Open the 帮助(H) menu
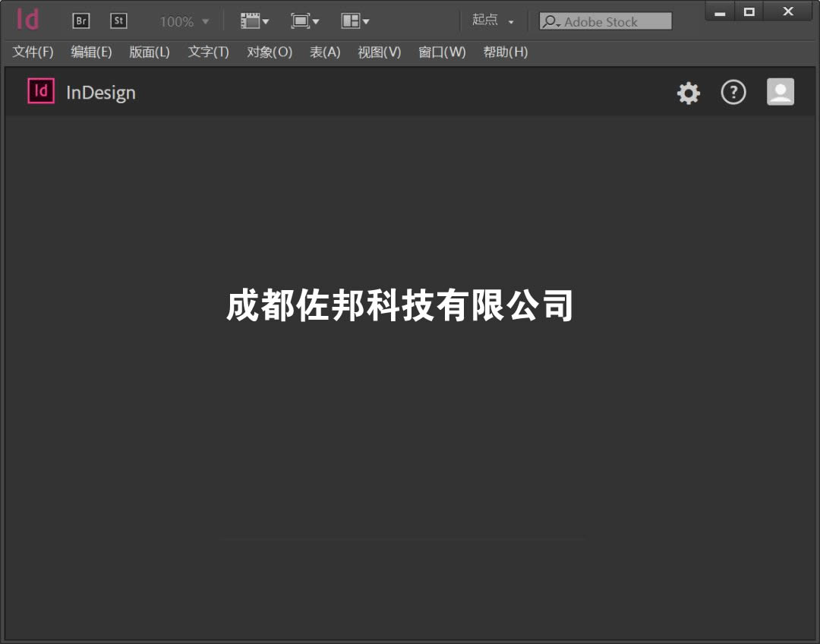Viewport: 820px width, 644px height. [506, 52]
